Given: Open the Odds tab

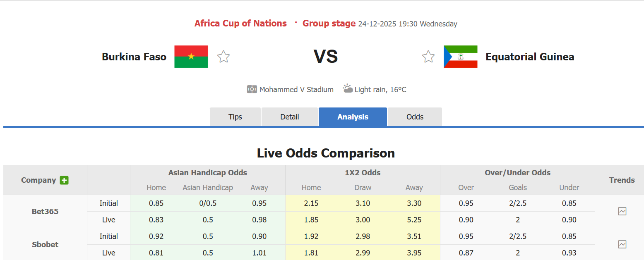Looking at the screenshot, I should pos(414,117).
